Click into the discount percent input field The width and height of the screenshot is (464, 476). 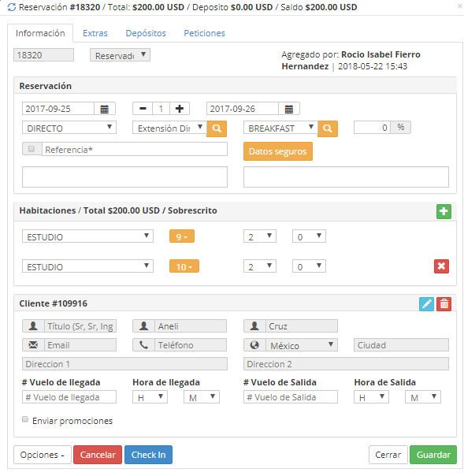pos(372,128)
